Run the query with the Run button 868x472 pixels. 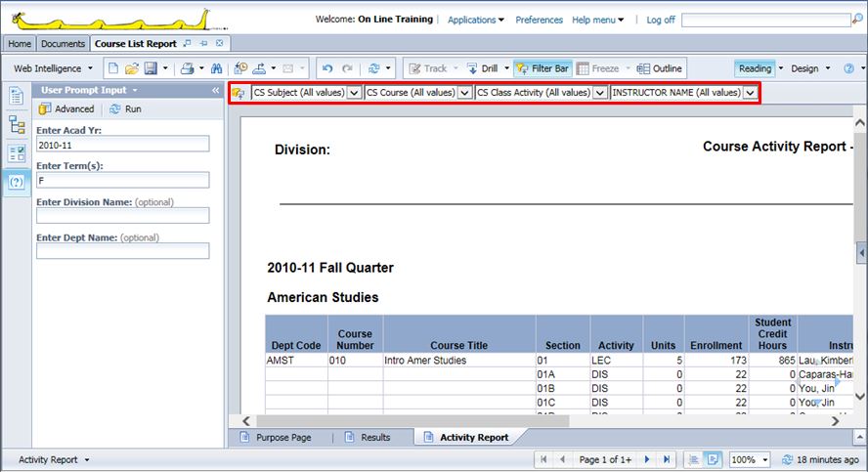[x=126, y=109]
